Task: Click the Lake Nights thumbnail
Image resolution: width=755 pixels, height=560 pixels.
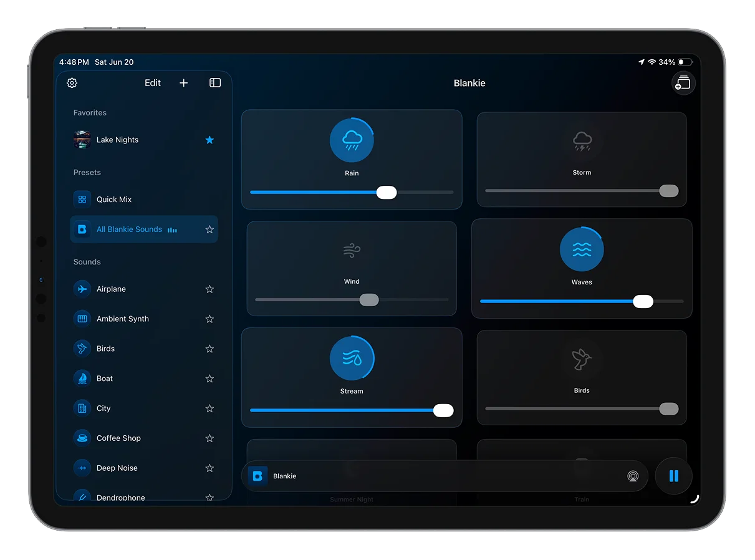Action: [x=82, y=140]
